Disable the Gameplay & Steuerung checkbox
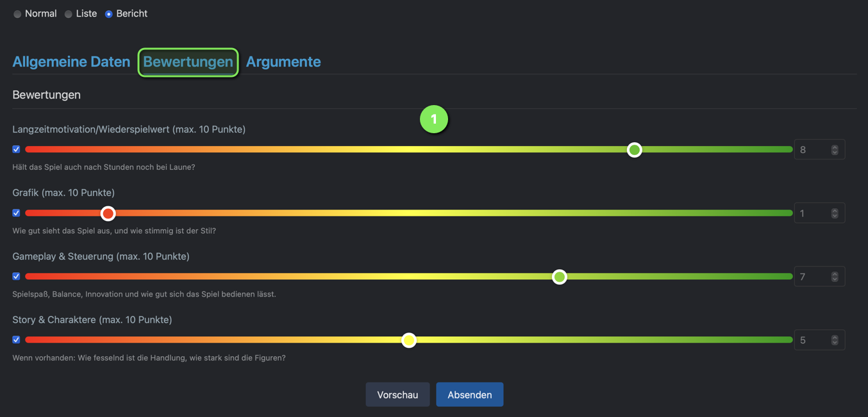The image size is (868, 417). tap(17, 276)
